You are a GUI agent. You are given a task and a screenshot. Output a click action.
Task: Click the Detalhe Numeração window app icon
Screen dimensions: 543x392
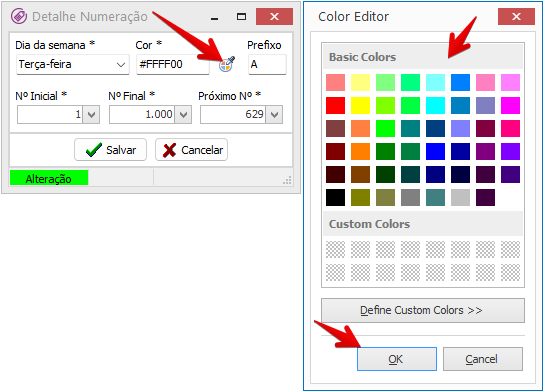(x=19, y=16)
